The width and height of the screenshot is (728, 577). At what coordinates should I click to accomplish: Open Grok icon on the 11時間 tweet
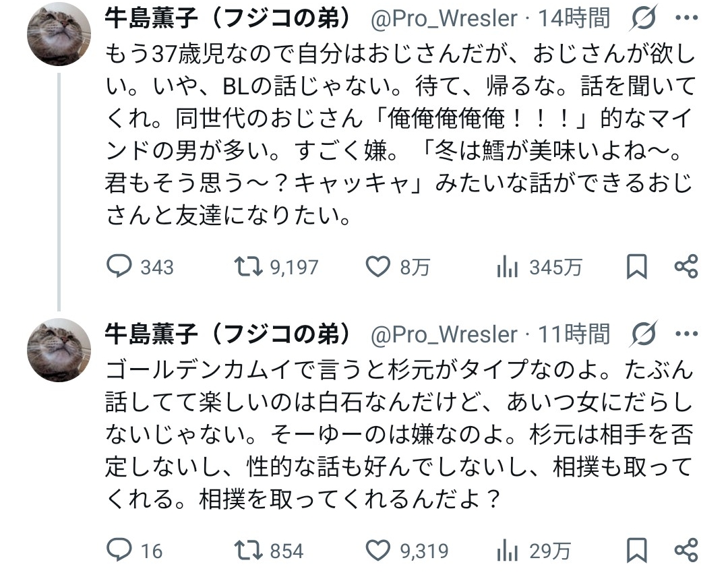(644, 334)
